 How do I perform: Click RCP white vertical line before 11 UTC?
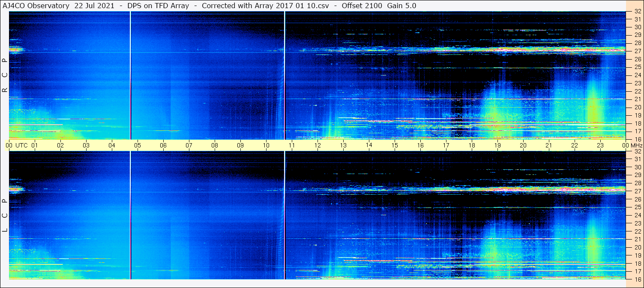pos(285,75)
